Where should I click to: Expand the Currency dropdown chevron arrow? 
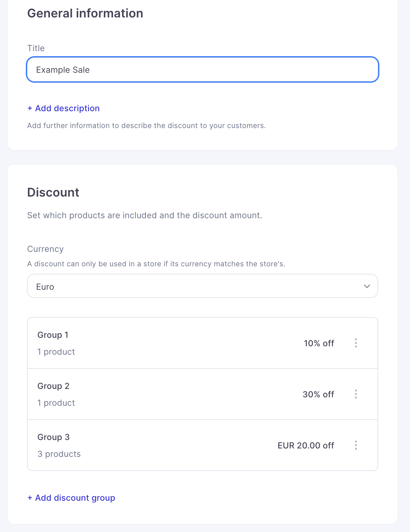tap(367, 286)
